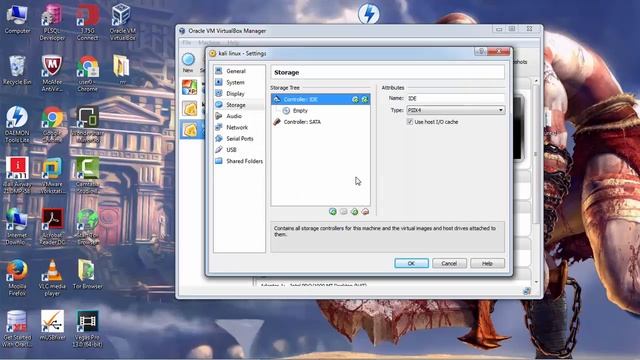The image size is (640, 360).
Task: Click the add CD/DVD device icon on the IDE row
Action: (x=356, y=100)
